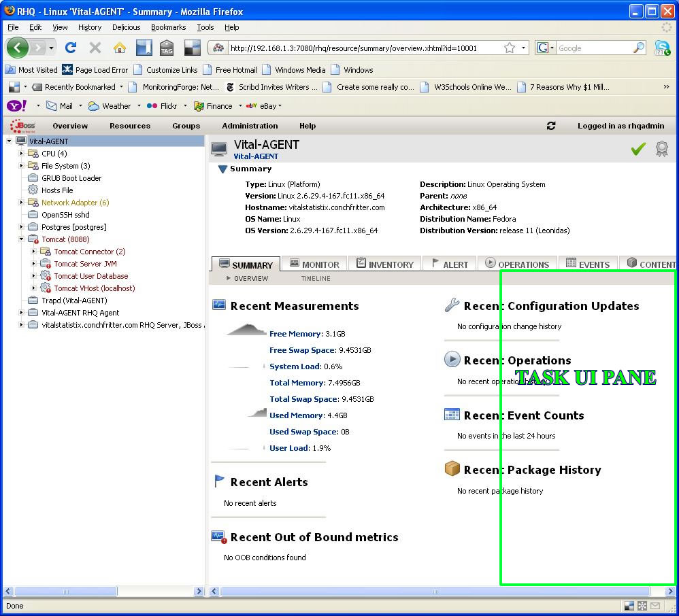Open the Used Swap Space link

(x=303, y=432)
